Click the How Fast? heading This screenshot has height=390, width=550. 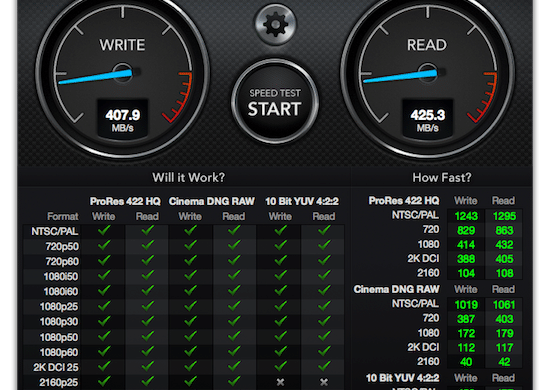tap(442, 177)
